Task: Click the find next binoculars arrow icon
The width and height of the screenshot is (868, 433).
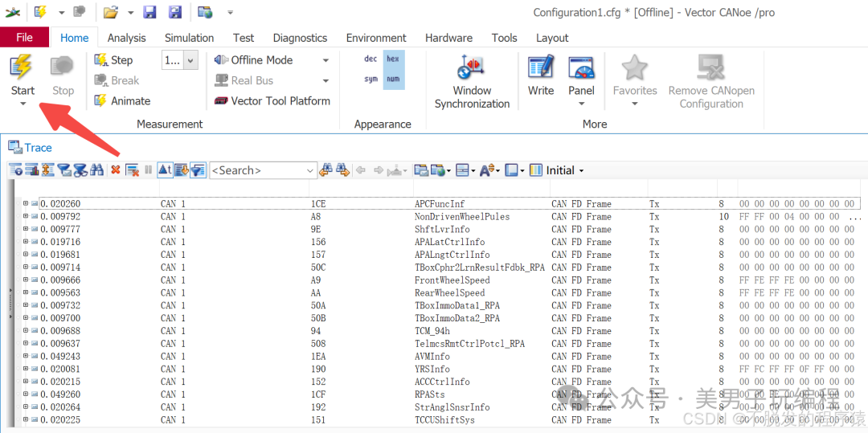Action: tap(342, 170)
